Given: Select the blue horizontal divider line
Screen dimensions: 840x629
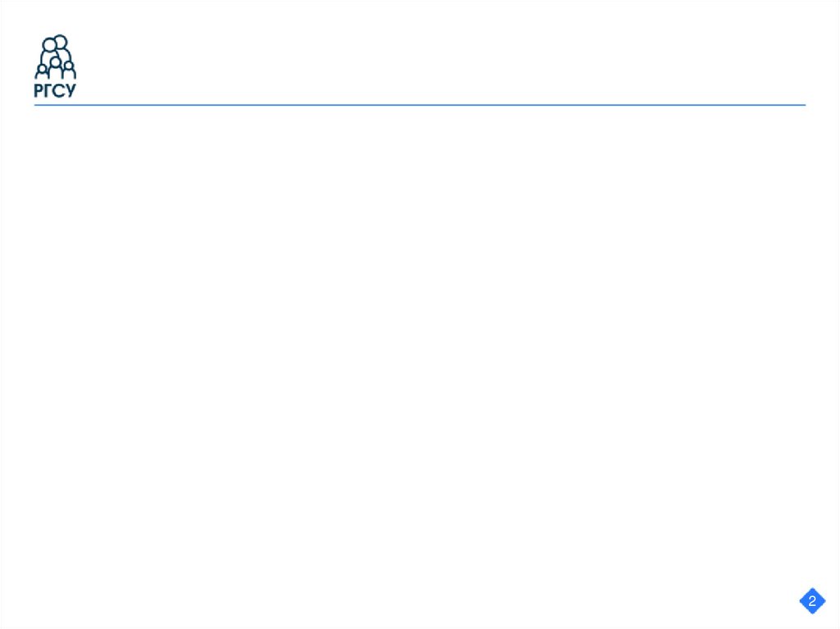Looking at the screenshot, I should click(x=420, y=105).
